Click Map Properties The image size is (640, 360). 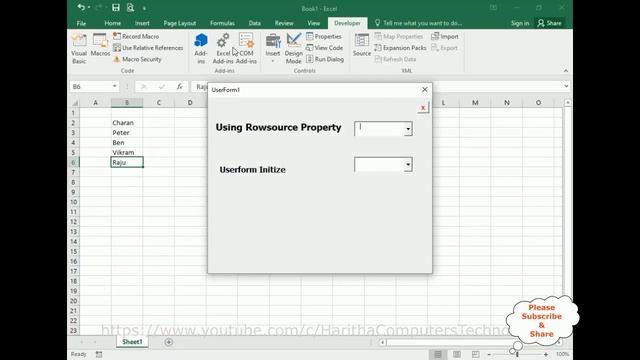(x=399, y=36)
